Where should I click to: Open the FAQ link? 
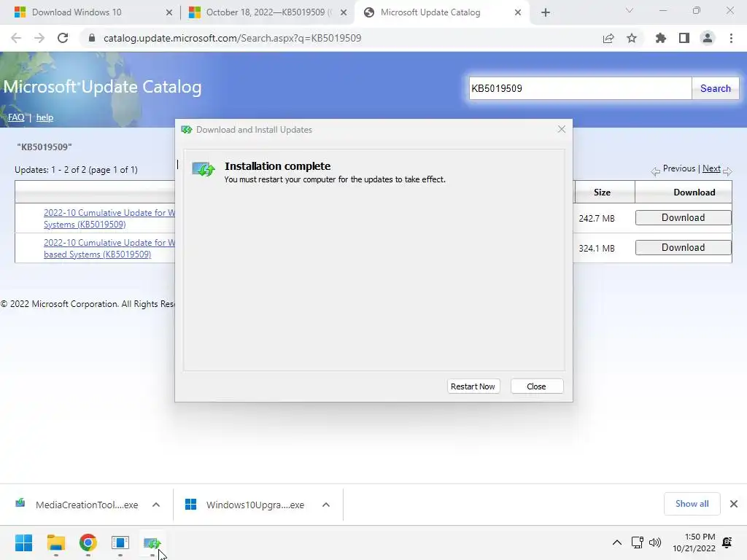click(16, 117)
